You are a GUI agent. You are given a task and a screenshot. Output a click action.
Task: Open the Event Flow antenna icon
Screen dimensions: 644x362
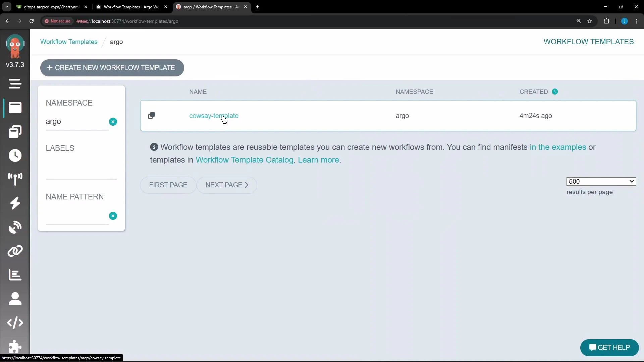coord(15,179)
